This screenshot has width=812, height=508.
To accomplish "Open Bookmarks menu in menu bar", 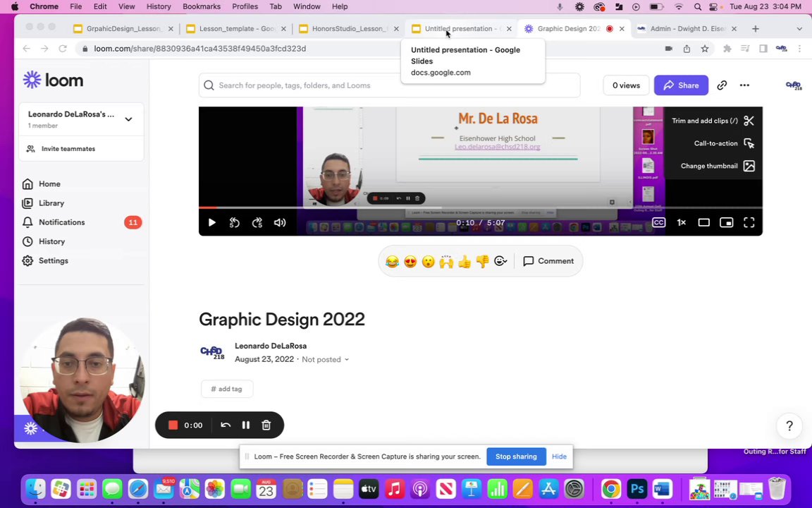I will click(202, 7).
